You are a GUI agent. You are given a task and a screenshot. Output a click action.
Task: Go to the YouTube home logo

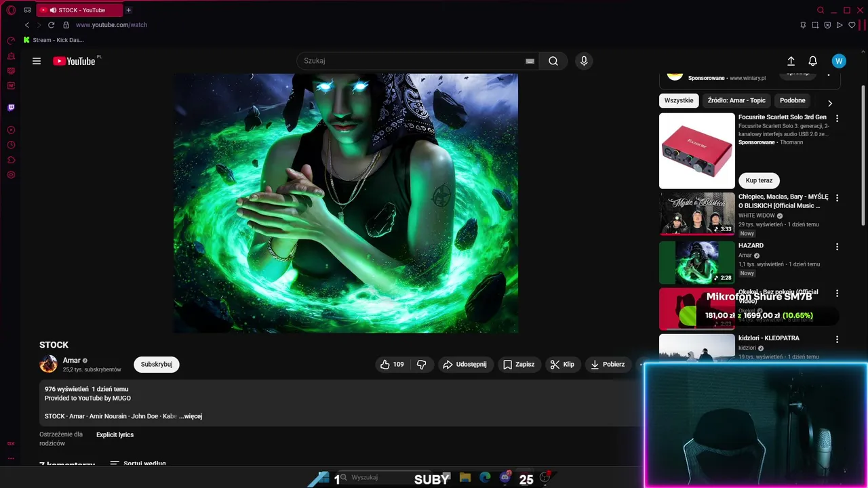tap(74, 61)
